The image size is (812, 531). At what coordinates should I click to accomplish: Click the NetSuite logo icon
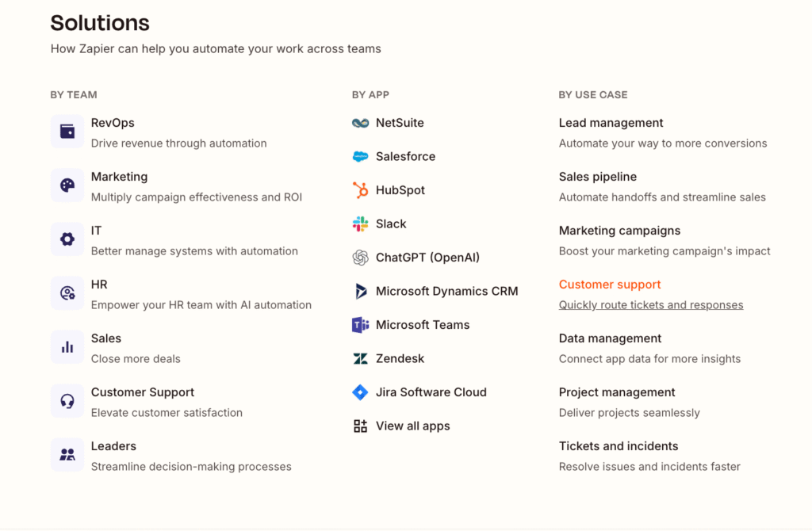click(361, 123)
